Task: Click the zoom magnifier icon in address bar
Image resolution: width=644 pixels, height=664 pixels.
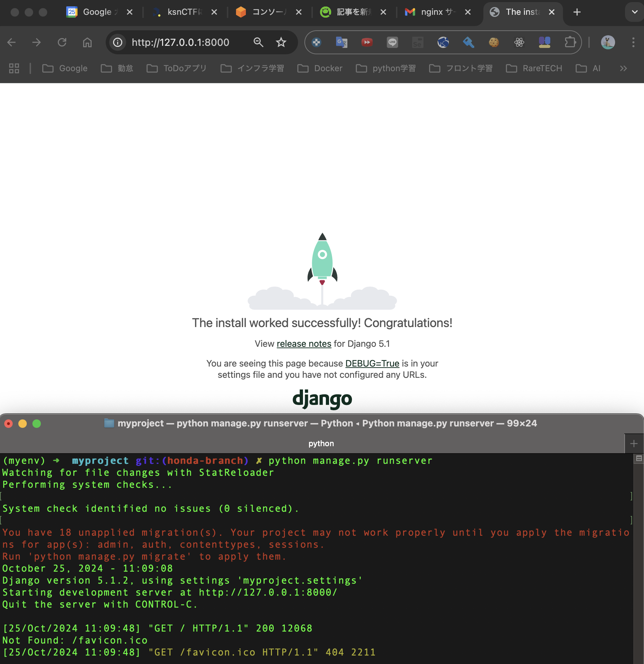Action: click(x=259, y=43)
